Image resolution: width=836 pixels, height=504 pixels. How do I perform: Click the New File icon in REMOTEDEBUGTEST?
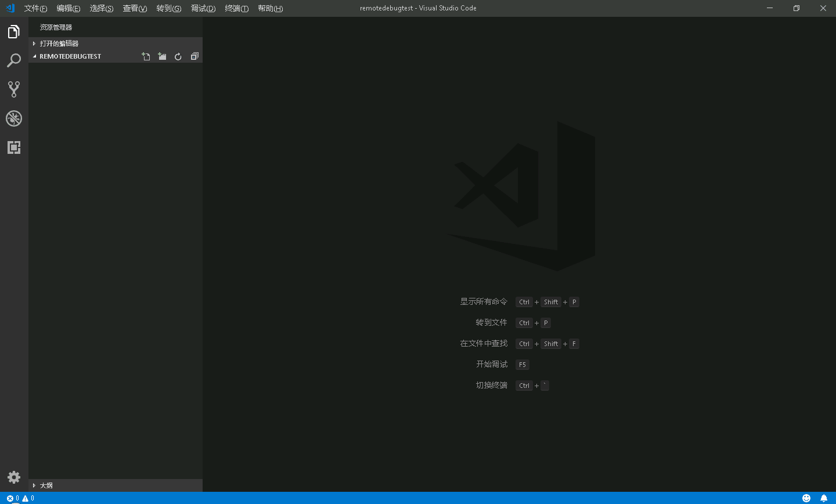coord(146,56)
